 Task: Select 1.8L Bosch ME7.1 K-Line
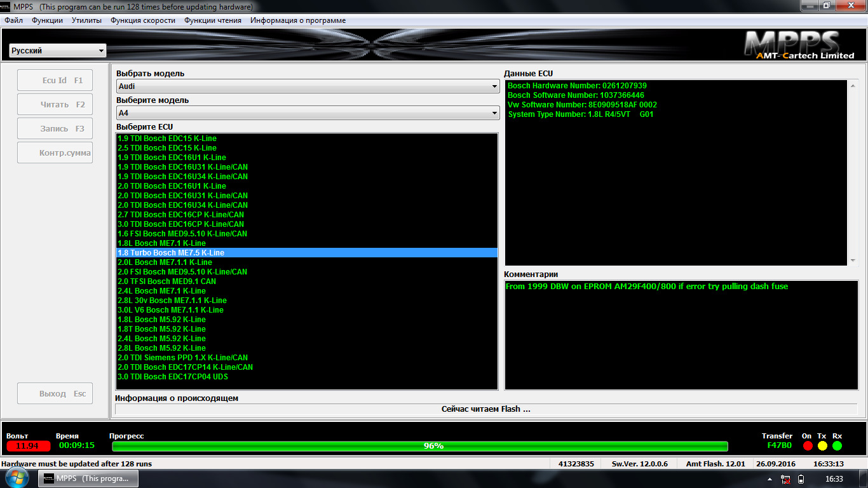307,243
